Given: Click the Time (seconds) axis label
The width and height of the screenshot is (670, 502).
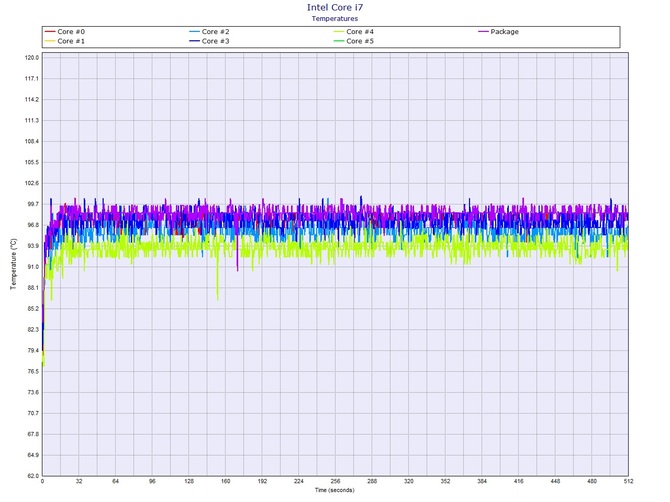Looking at the screenshot, I should pos(335,490).
